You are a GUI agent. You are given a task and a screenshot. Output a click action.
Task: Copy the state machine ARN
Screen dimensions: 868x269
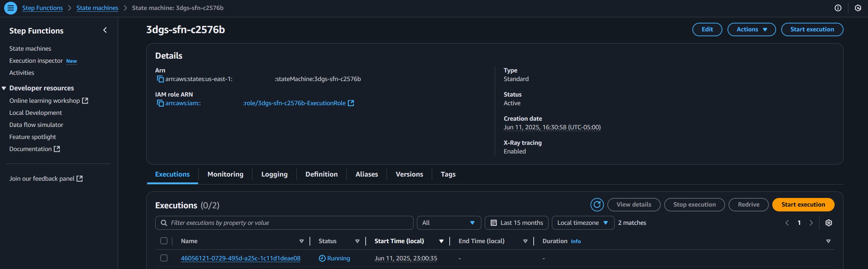point(160,79)
